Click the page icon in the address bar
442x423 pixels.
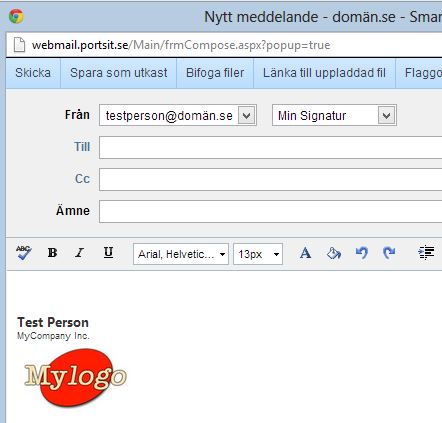(x=19, y=45)
